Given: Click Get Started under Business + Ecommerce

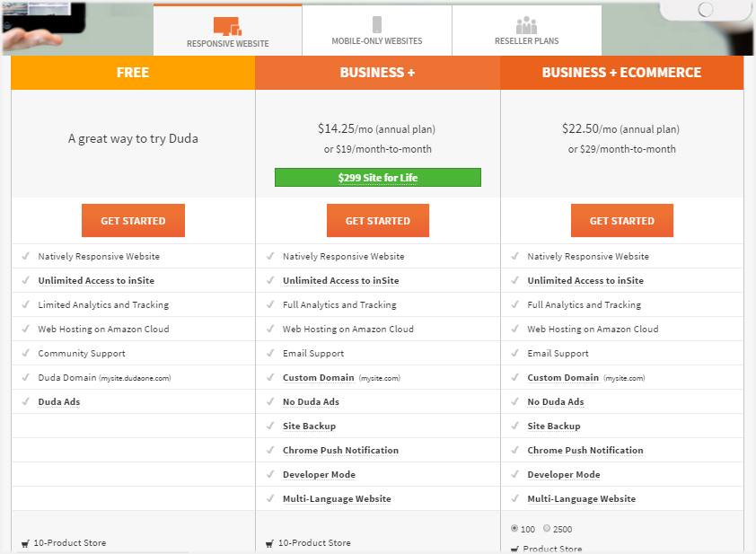Looking at the screenshot, I should (622, 220).
